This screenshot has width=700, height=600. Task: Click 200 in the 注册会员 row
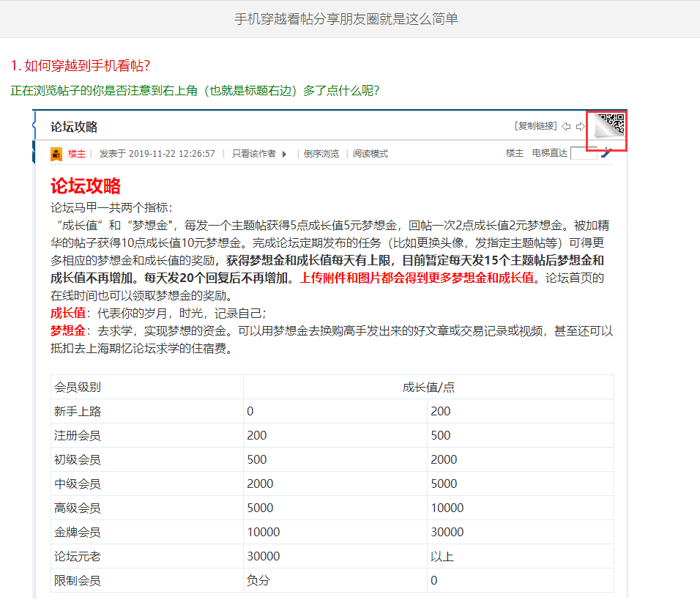(x=257, y=436)
